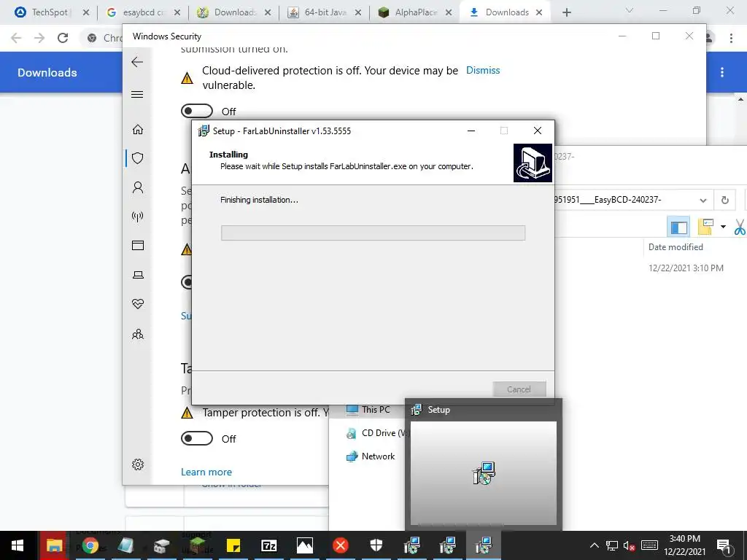Open App & browser control icon
This screenshot has width=747, height=560.
[x=138, y=245]
